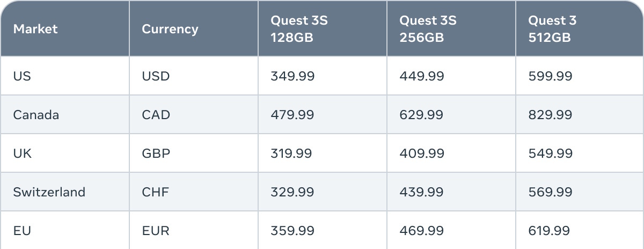Click the Quest 3 512GB column header
644x249 pixels.
(x=552, y=29)
